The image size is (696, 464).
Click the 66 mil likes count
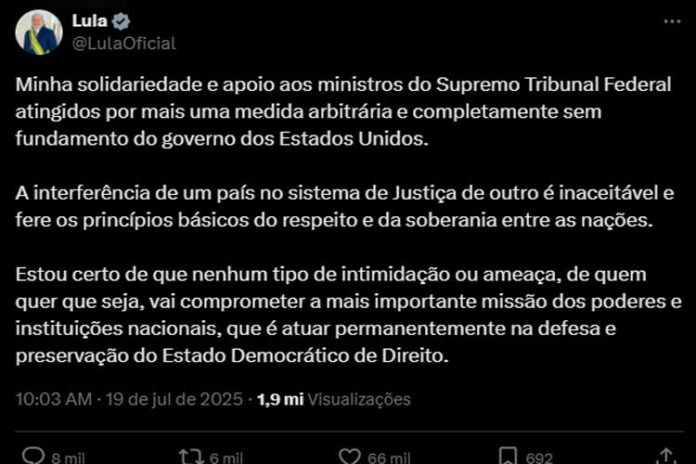[x=389, y=457]
